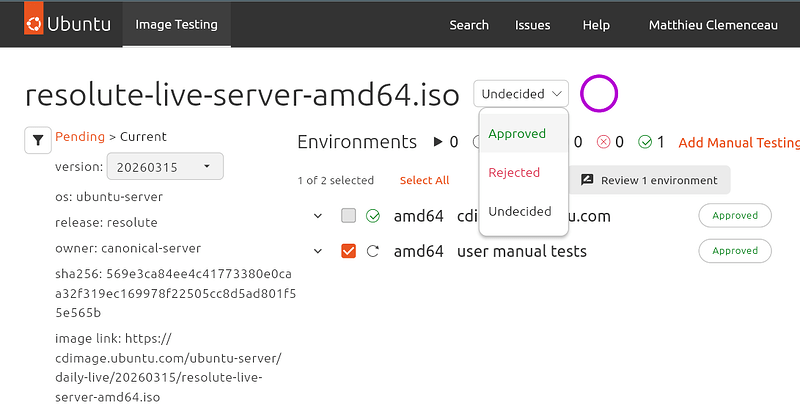The width and height of the screenshot is (800, 410).
Task: Open the filter funnel icon button
Action: click(38, 140)
